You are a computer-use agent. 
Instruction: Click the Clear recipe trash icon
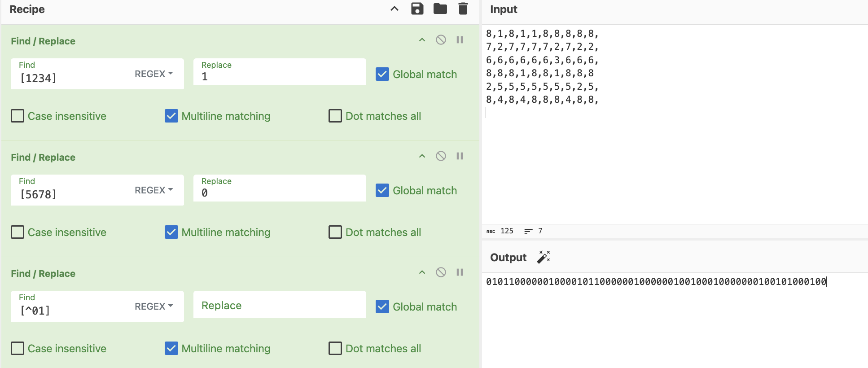coord(463,9)
